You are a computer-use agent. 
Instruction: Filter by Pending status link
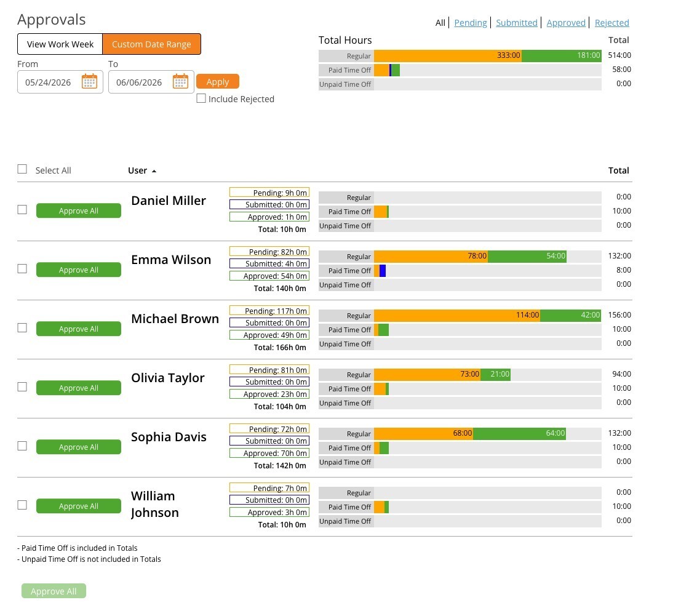click(471, 23)
